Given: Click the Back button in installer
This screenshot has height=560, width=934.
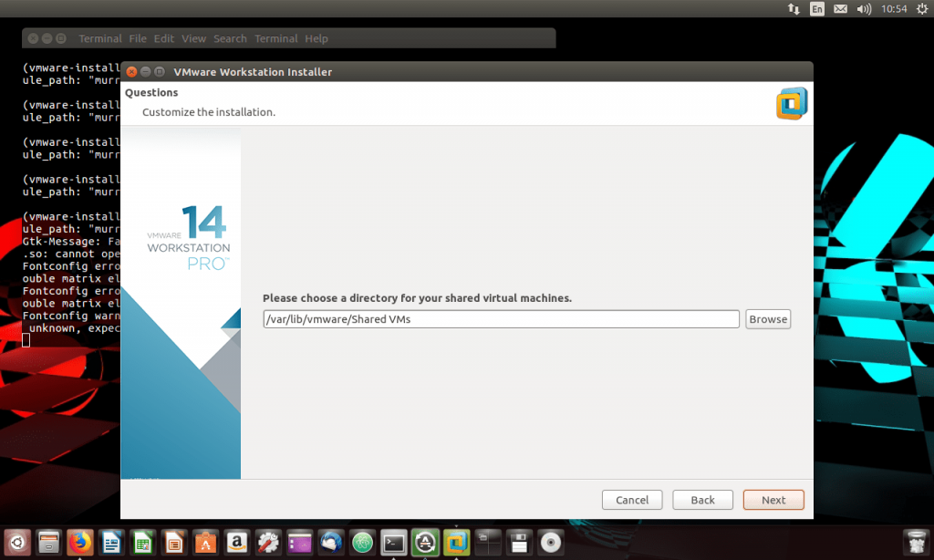Looking at the screenshot, I should 702,500.
